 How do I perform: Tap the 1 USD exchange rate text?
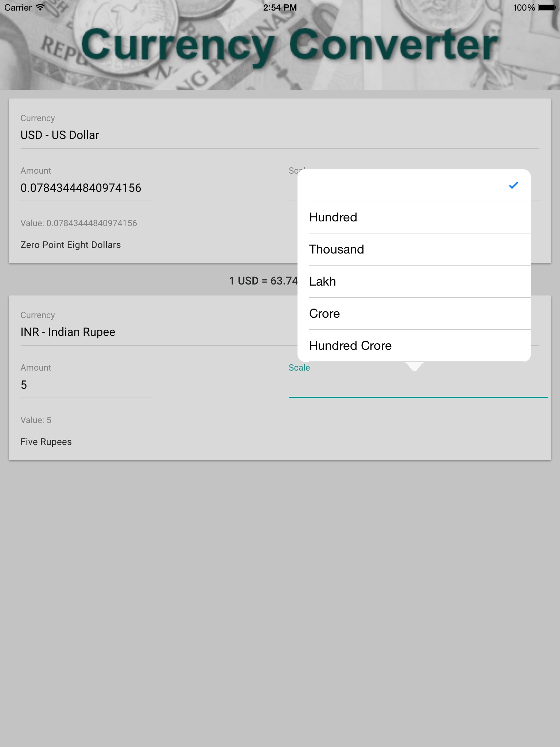pyautogui.click(x=263, y=281)
